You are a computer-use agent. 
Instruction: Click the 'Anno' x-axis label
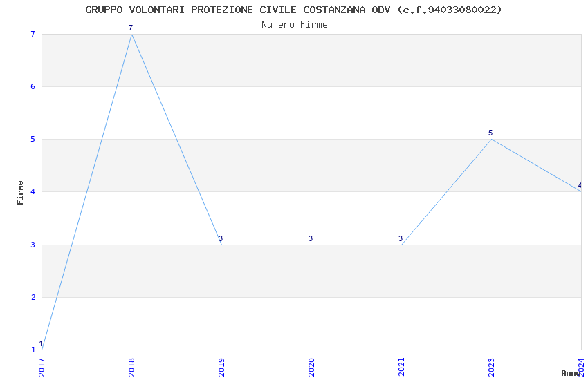[x=571, y=373]
